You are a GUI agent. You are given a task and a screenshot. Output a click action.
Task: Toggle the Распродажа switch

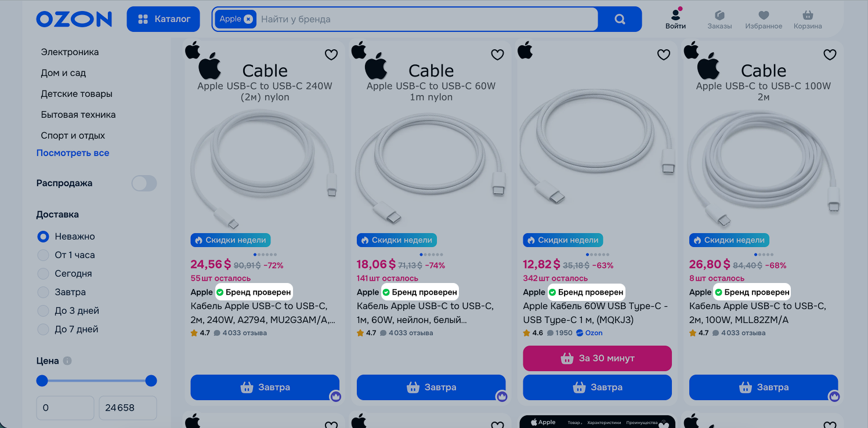144,183
